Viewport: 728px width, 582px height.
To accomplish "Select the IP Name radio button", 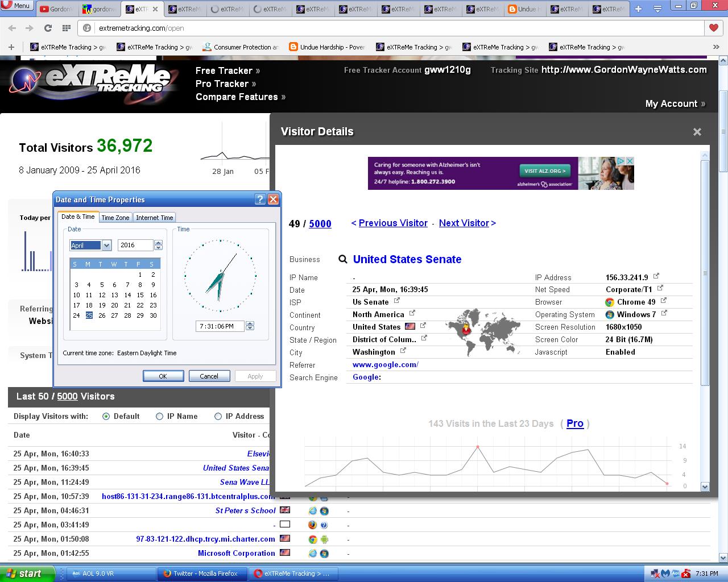I will [x=159, y=417].
